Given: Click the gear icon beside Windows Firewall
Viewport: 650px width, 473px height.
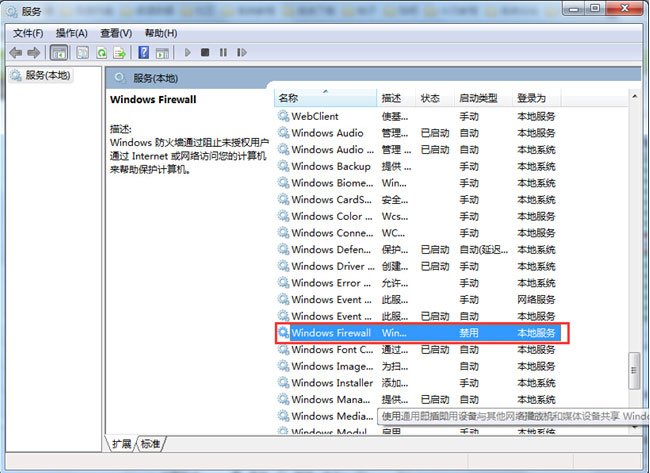Looking at the screenshot, I should pos(283,332).
